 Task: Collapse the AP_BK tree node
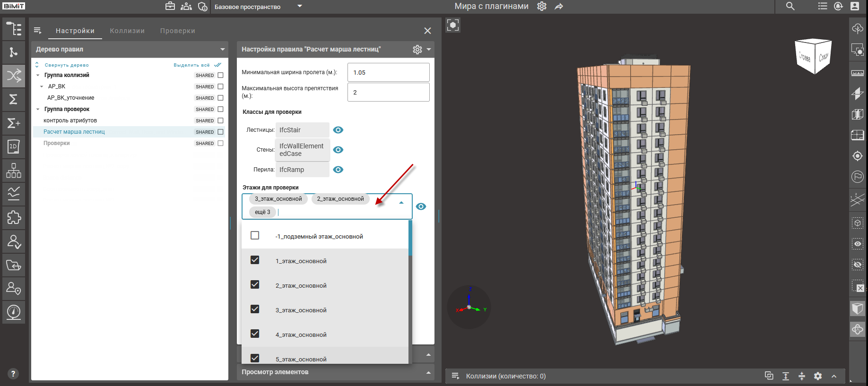click(x=42, y=86)
